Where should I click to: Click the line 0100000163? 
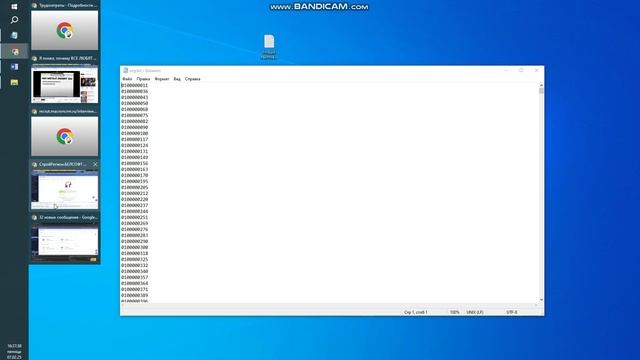pyautogui.click(x=135, y=169)
